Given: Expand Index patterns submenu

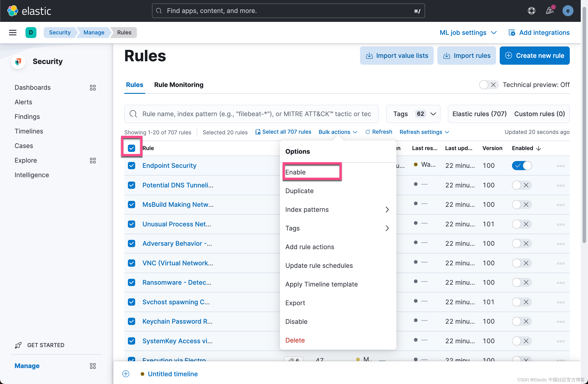Looking at the screenshot, I should coord(337,210).
